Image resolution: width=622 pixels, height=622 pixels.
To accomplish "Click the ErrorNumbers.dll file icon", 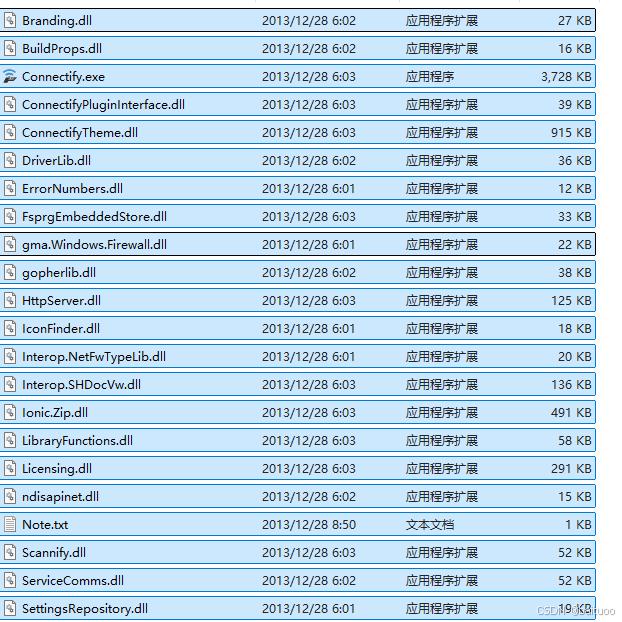I will click(10, 188).
